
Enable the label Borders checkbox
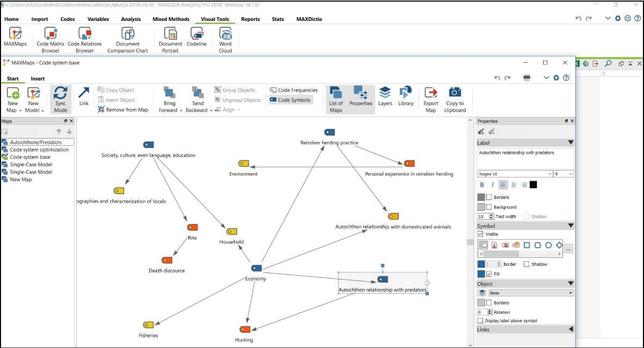click(489, 197)
